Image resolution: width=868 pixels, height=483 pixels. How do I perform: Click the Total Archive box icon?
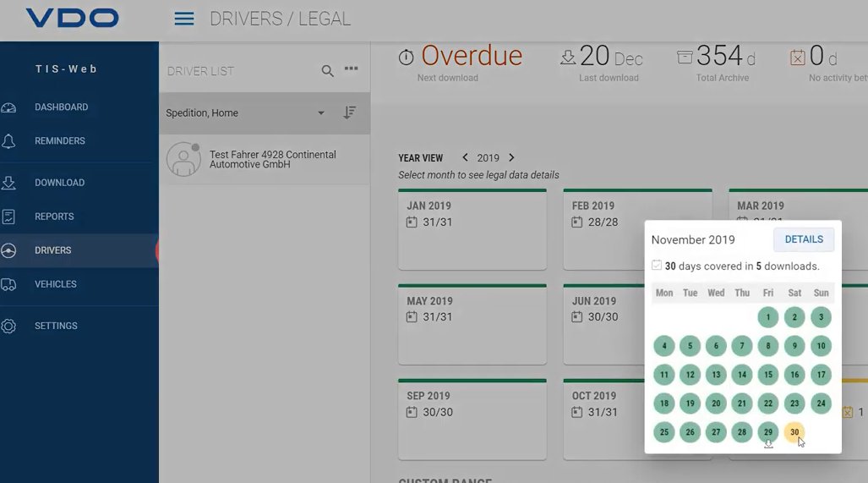(685, 57)
